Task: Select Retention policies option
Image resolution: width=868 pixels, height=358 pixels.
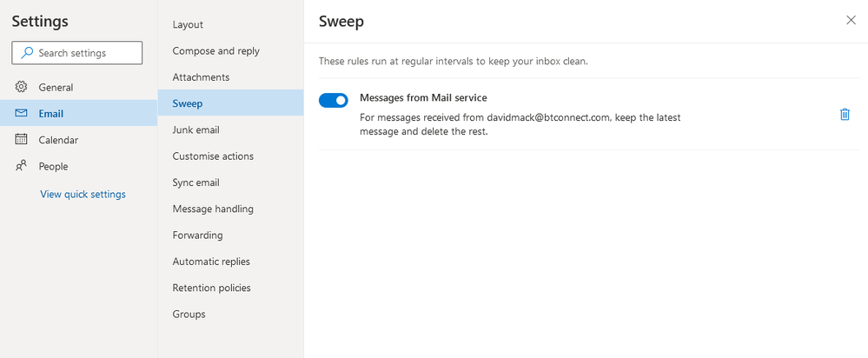Action: pyautogui.click(x=211, y=288)
